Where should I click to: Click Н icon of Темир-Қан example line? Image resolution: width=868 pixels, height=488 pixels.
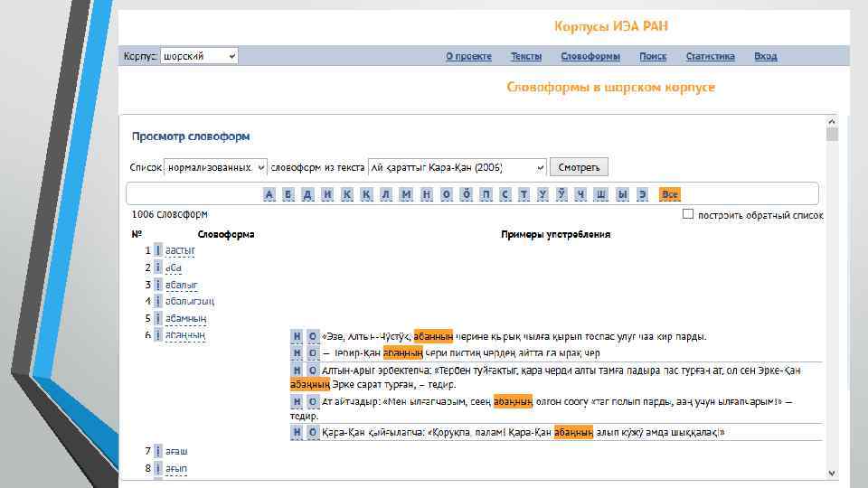coord(297,353)
